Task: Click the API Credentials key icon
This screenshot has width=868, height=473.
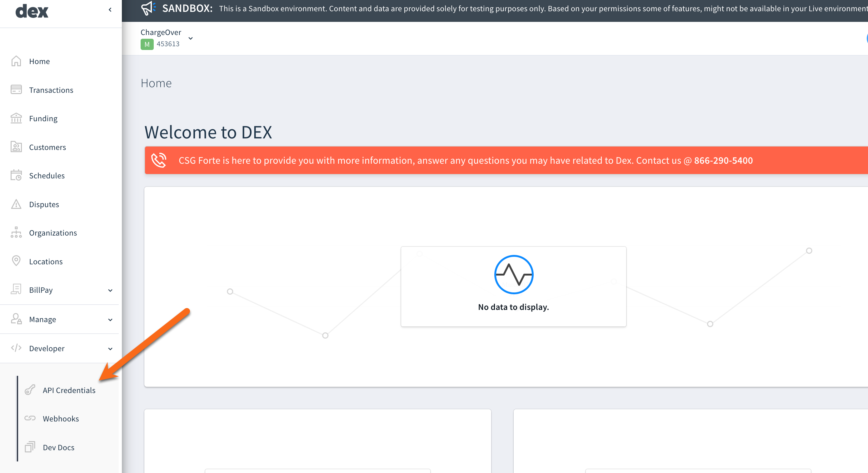Action: click(30, 390)
